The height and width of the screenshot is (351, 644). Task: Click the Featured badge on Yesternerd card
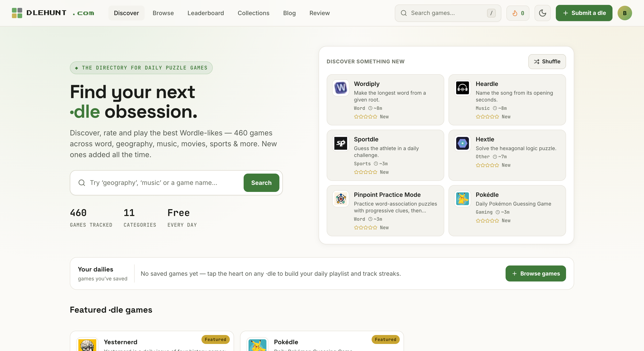tap(215, 339)
